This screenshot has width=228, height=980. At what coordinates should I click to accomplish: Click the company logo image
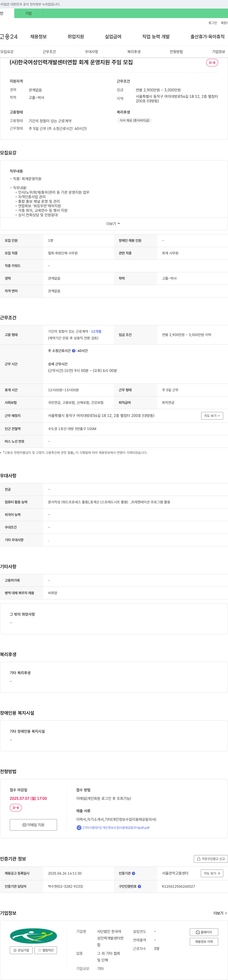33,936
